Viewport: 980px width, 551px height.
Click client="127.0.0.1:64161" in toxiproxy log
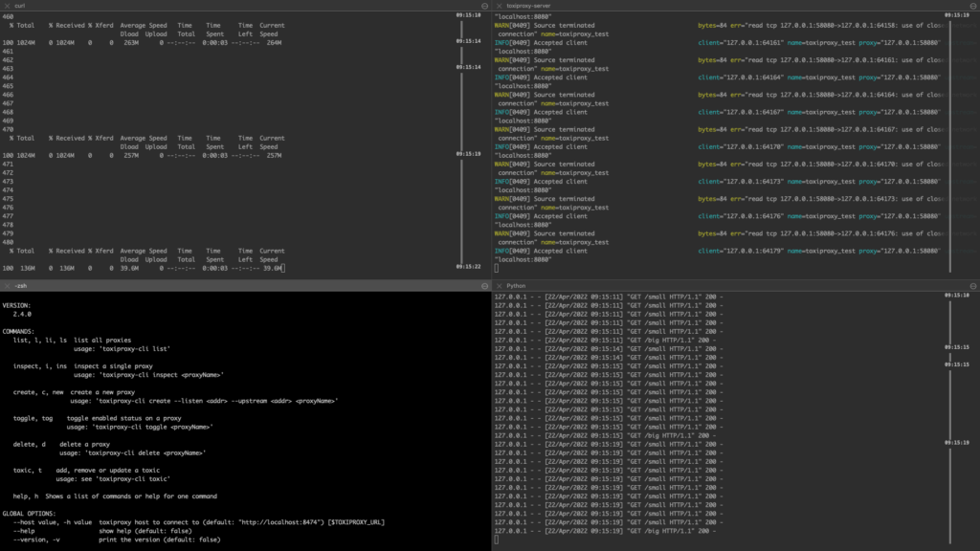[740, 43]
